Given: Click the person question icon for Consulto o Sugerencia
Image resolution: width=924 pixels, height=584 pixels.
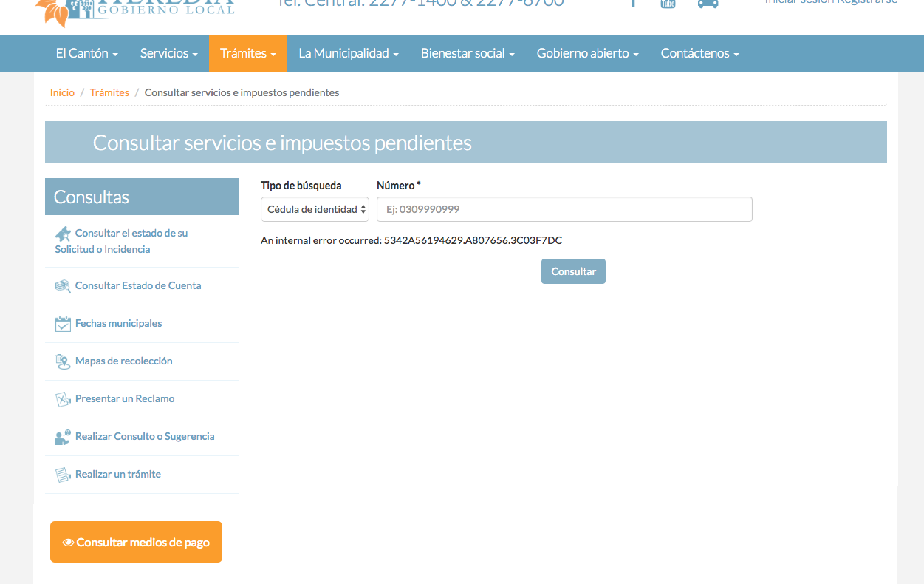Looking at the screenshot, I should point(63,437).
